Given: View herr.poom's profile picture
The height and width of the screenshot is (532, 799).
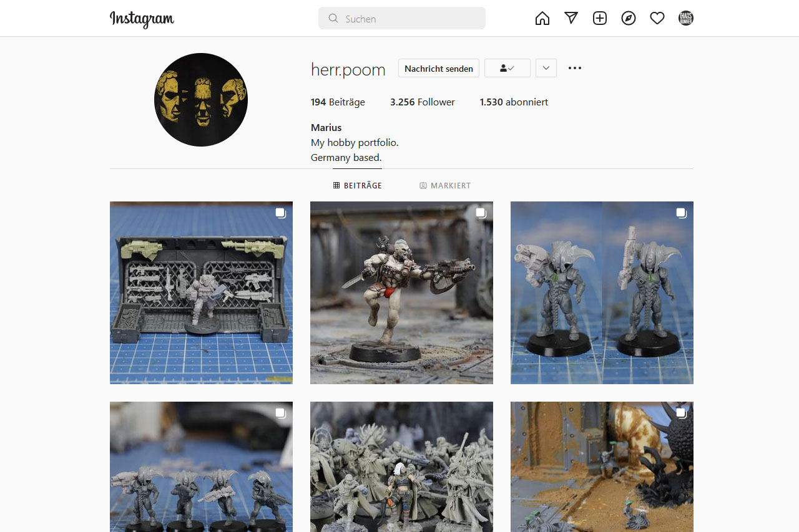Looking at the screenshot, I should [201, 100].
